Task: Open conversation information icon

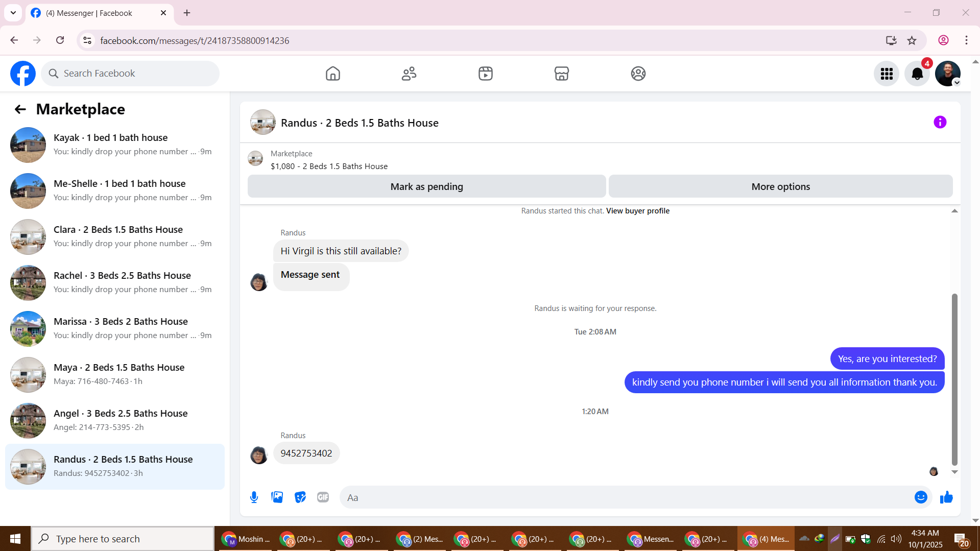Action: pyautogui.click(x=940, y=122)
